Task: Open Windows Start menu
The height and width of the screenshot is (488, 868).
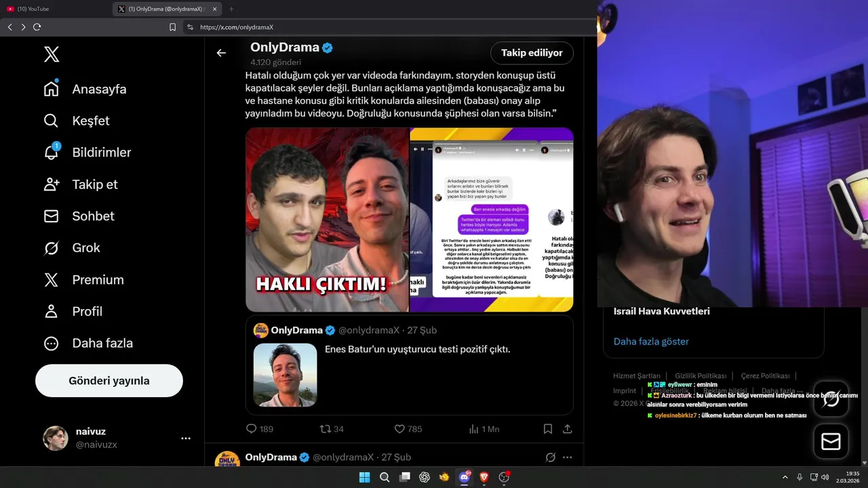Action: coord(364,477)
